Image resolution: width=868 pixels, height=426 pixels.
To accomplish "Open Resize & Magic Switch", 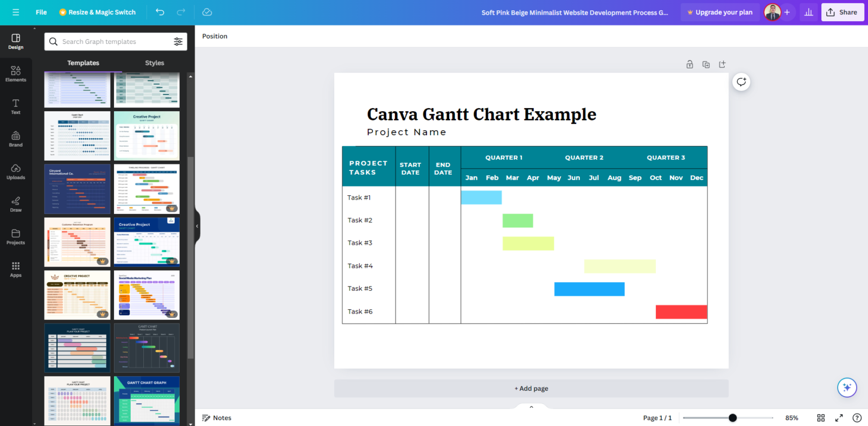I will pos(98,12).
